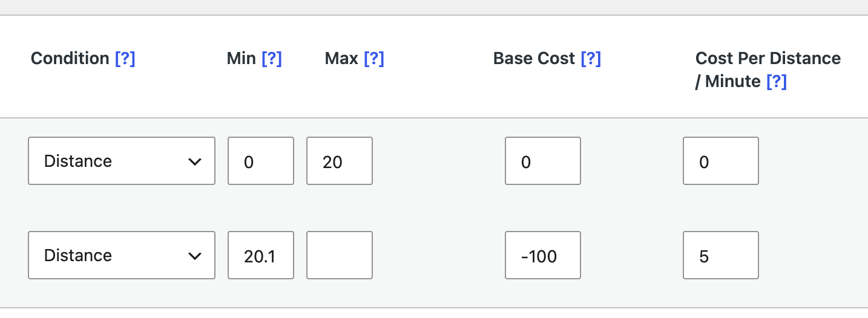868x318 pixels.
Task: Click the [?] help icon beside Max
Action: 374,59
